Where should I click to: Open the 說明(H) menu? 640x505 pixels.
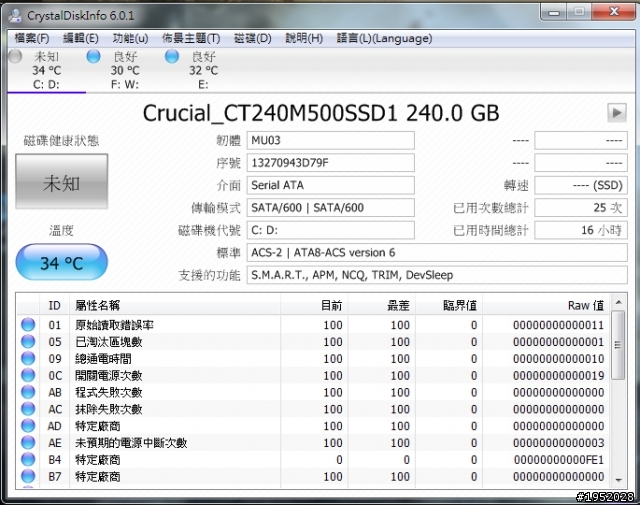tap(304, 38)
